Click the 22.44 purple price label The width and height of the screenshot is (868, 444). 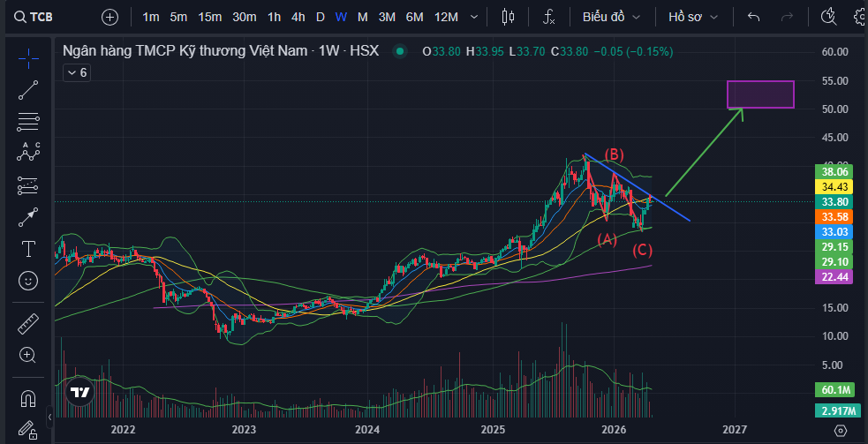(x=834, y=277)
